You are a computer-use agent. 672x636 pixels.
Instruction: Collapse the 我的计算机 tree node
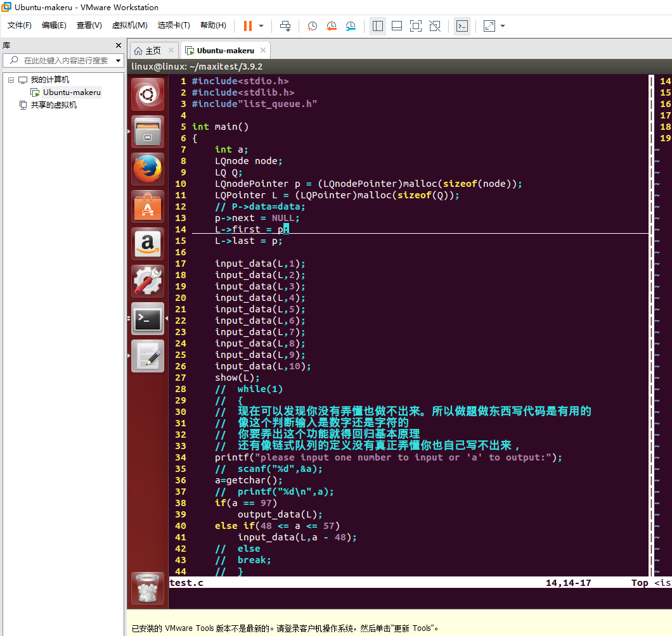click(11, 80)
